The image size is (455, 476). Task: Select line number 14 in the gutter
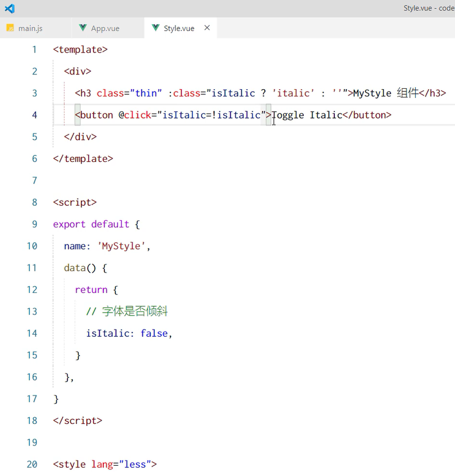[x=32, y=333]
